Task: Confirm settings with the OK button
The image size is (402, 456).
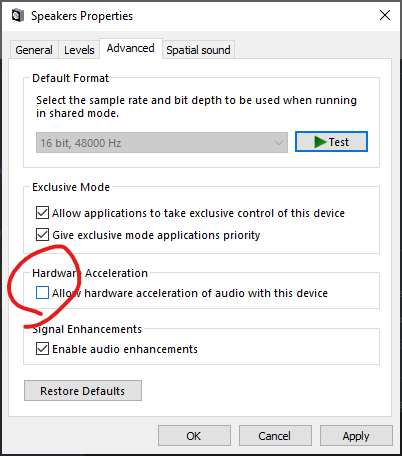Action: 194,436
